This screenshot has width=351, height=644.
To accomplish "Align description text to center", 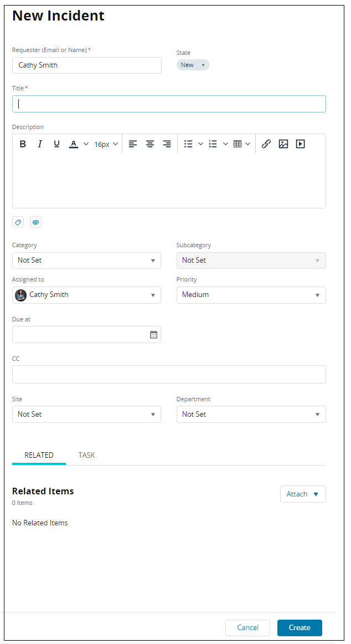I will tap(150, 144).
